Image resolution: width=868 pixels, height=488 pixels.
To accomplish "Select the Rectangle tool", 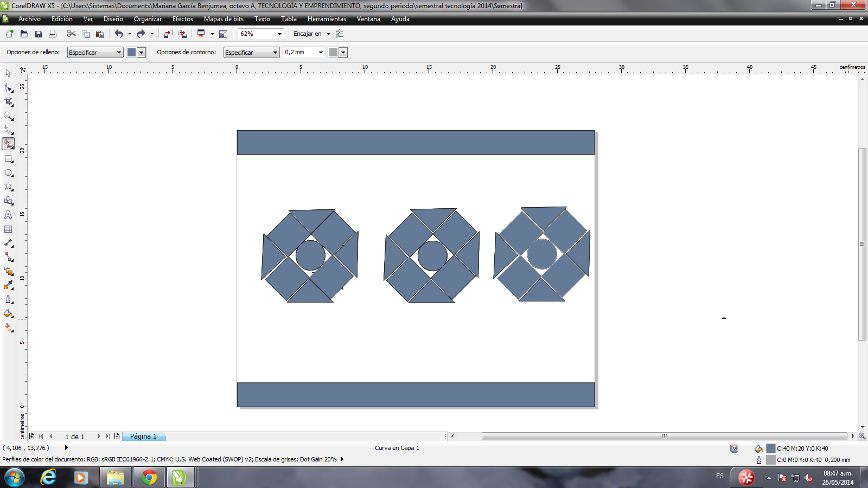I will [x=8, y=159].
